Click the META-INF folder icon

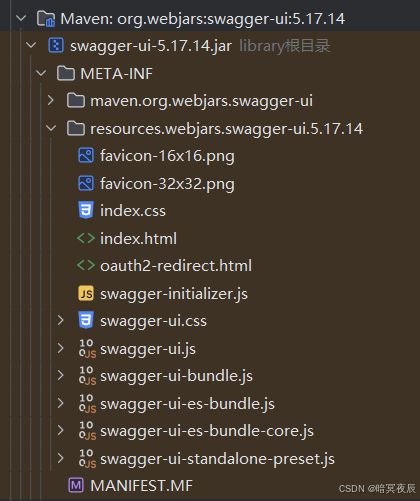[x=66, y=73]
